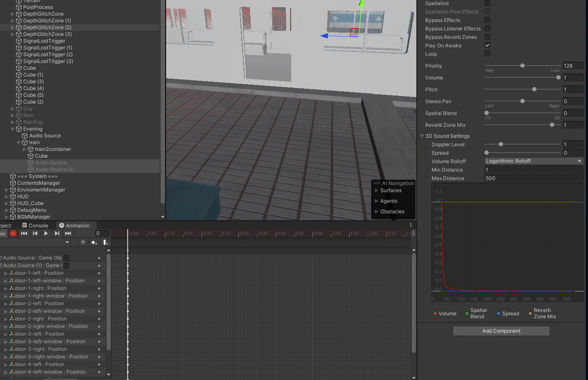Jump to first keyframe of the clip
Image resolution: width=588 pixels, height=380 pixels.
[24, 233]
